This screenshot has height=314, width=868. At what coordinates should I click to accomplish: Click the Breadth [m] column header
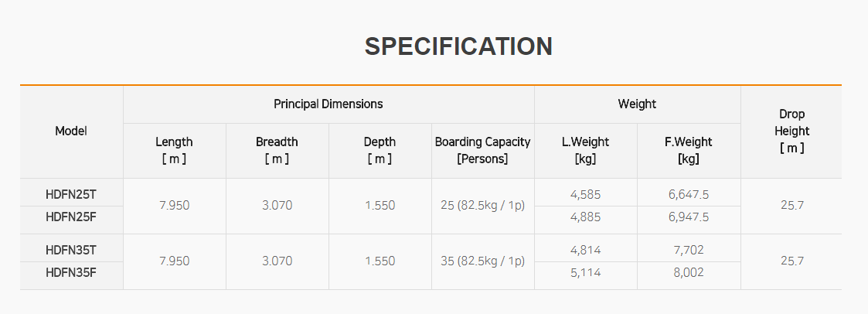pos(277,150)
